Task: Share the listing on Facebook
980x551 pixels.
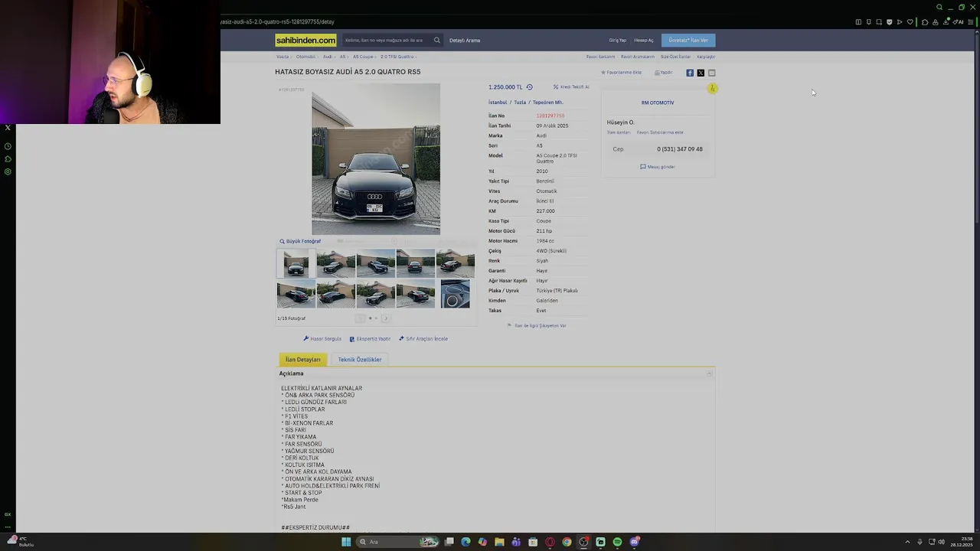Action: tap(690, 73)
